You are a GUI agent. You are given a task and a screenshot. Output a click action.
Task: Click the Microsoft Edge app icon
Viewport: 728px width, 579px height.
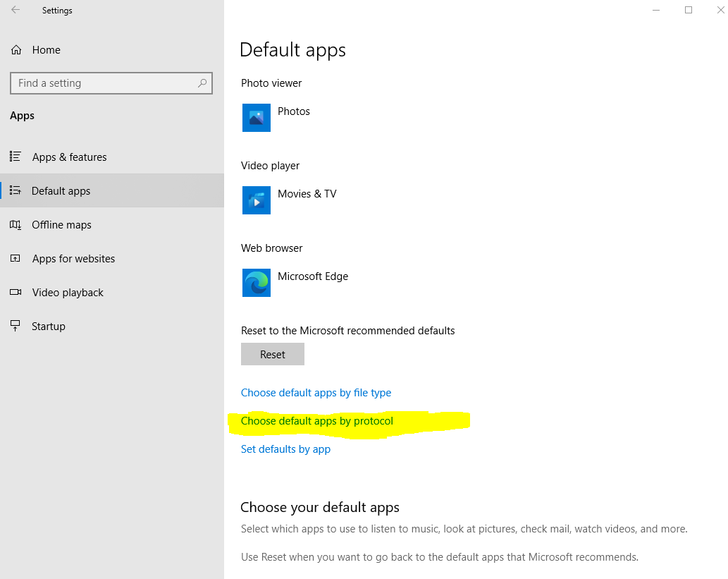click(x=257, y=283)
